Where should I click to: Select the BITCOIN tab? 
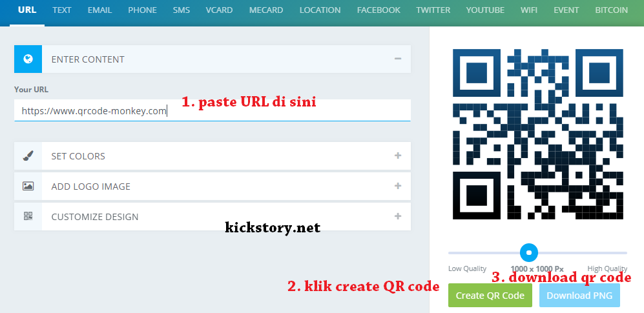(612, 10)
